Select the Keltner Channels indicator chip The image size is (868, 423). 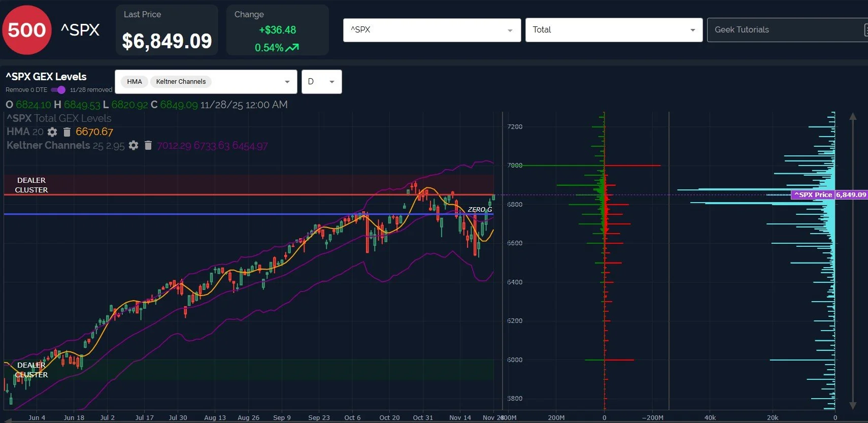click(x=181, y=82)
